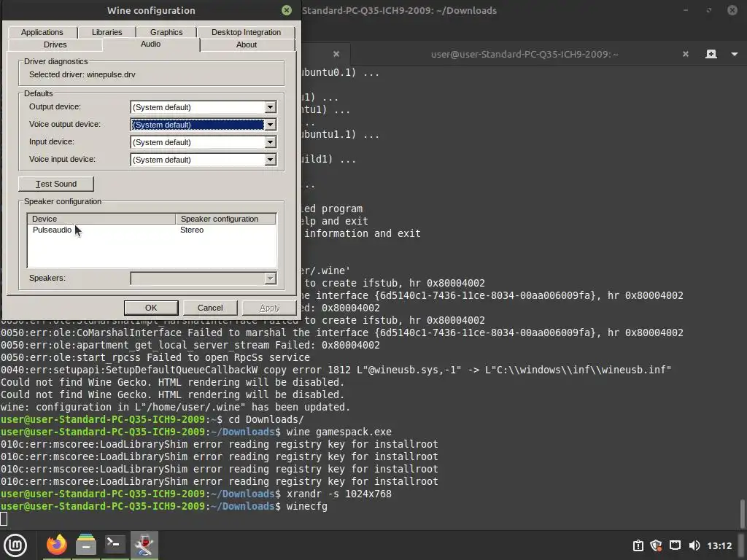Open About tab
Image resolution: width=747 pixels, height=560 pixels.
pyautogui.click(x=247, y=44)
